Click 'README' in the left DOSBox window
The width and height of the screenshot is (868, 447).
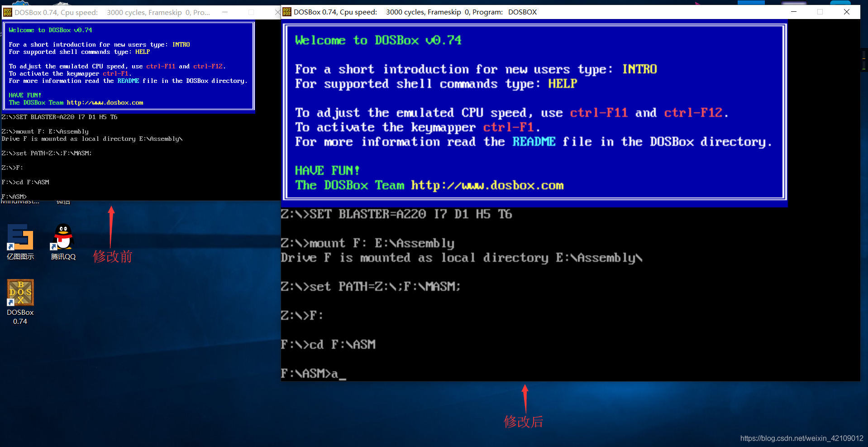tap(128, 81)
